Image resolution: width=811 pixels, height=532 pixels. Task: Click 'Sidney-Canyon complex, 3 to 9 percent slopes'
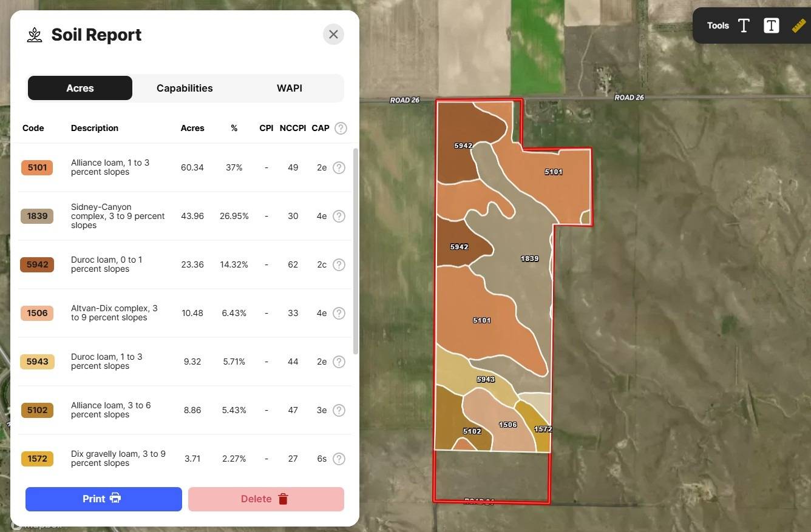click(118, 216)
